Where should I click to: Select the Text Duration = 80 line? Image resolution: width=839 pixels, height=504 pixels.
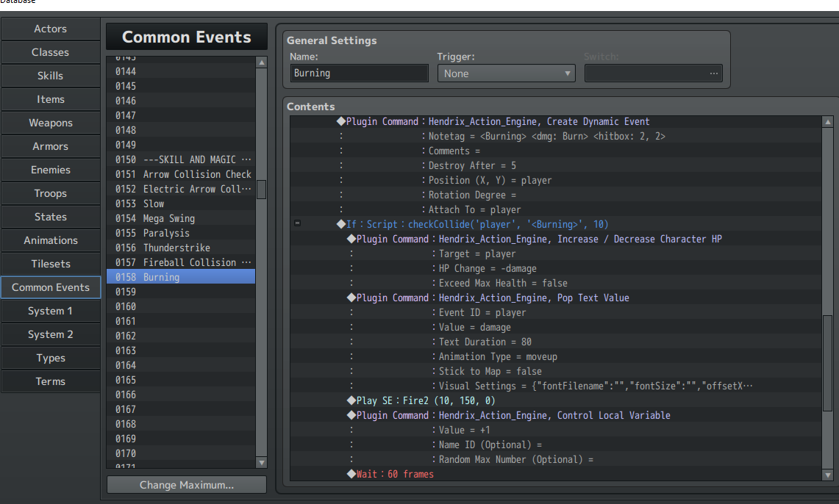(x=555, y=342)
